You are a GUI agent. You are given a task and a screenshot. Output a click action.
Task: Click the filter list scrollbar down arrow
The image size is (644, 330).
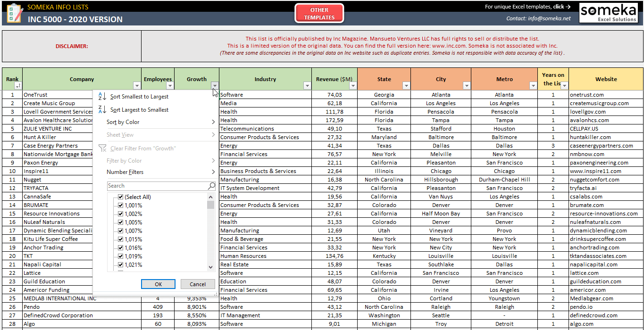[x=211, y=267]
